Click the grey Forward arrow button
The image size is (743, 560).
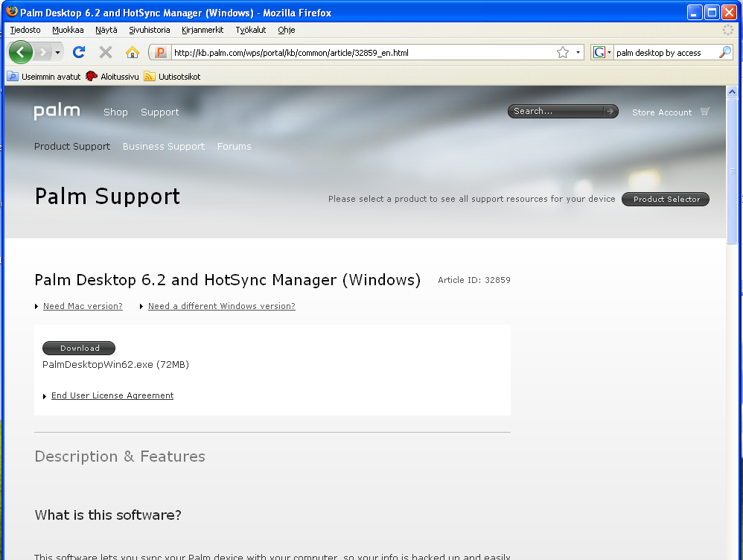coord(42,52)
